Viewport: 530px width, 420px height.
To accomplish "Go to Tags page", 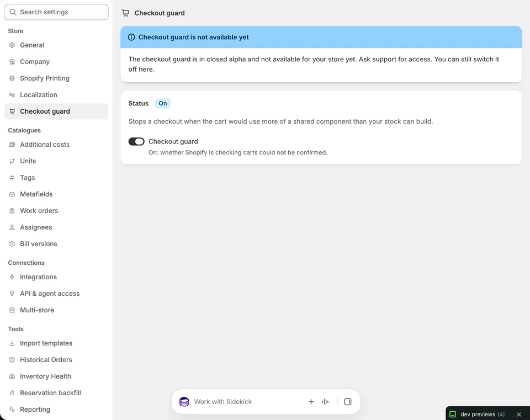I will (56, 177).
